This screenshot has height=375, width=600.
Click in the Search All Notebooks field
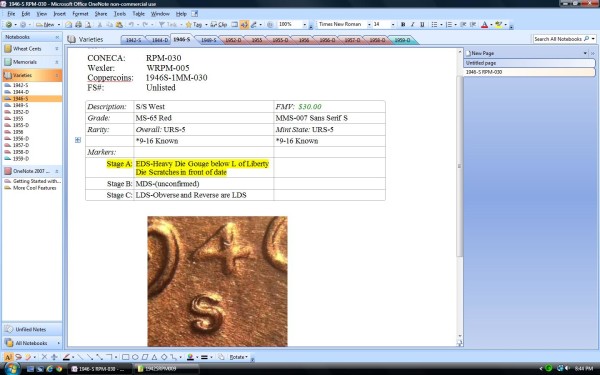(558, 39)
